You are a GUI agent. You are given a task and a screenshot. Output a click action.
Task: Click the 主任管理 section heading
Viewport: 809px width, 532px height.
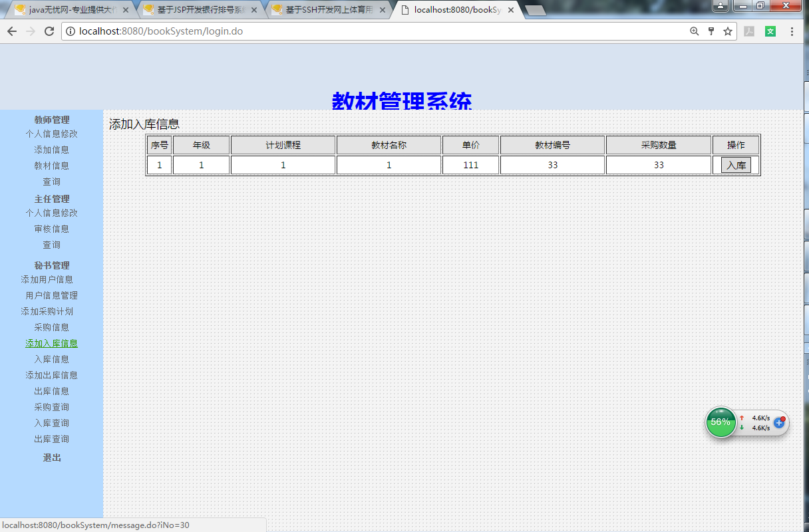[x=52, y=199]
